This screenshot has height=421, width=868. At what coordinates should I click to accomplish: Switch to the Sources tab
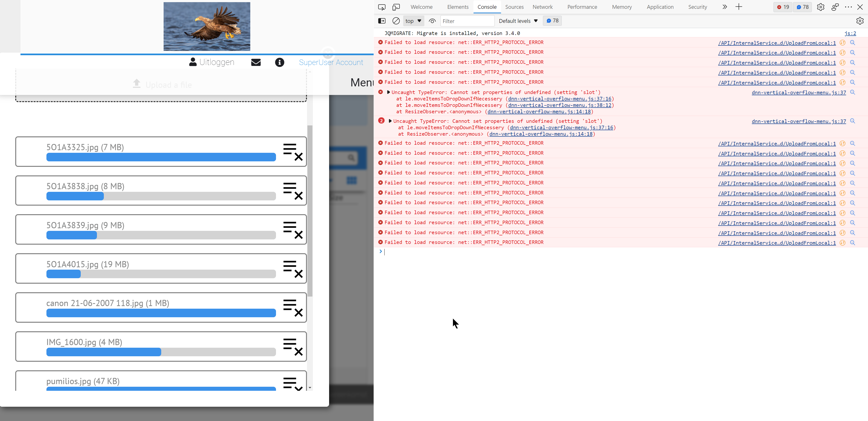[514, 7]
